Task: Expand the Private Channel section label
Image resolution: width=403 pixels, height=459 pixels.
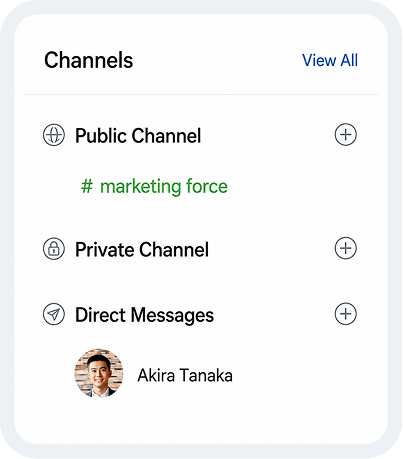Action: [x=142, y=250]
